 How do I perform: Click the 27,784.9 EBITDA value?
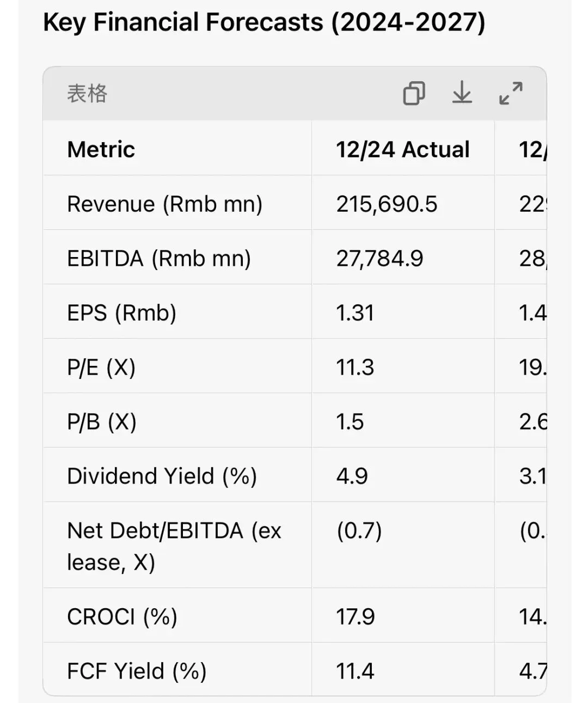[x=379, y=259]
